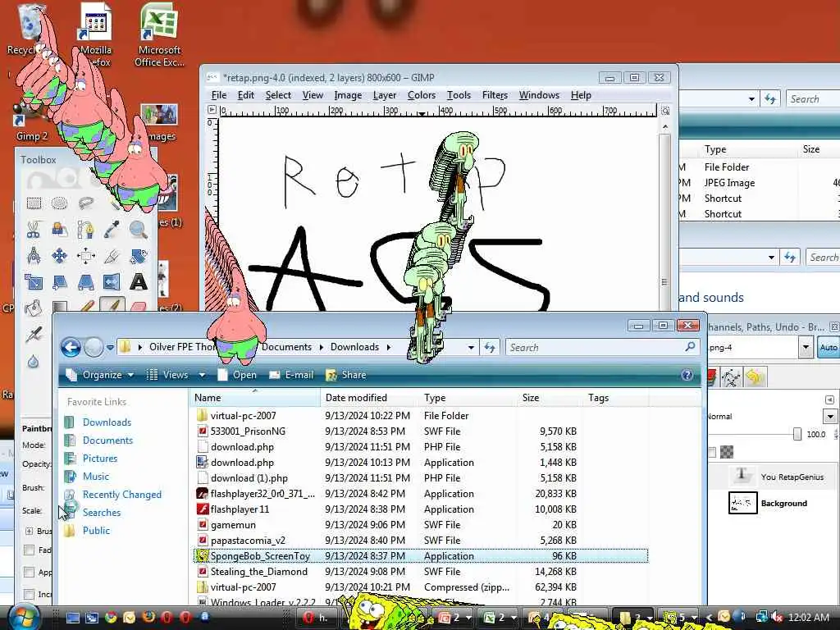
Task: Click the Auto button in Layers dialog
Action: 829,347
